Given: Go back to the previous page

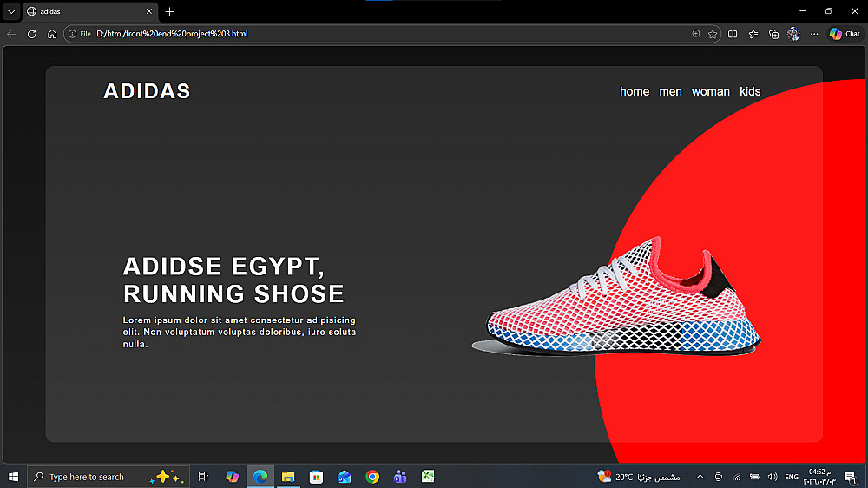Looking at the screenshot, I should tap(11, 34).
